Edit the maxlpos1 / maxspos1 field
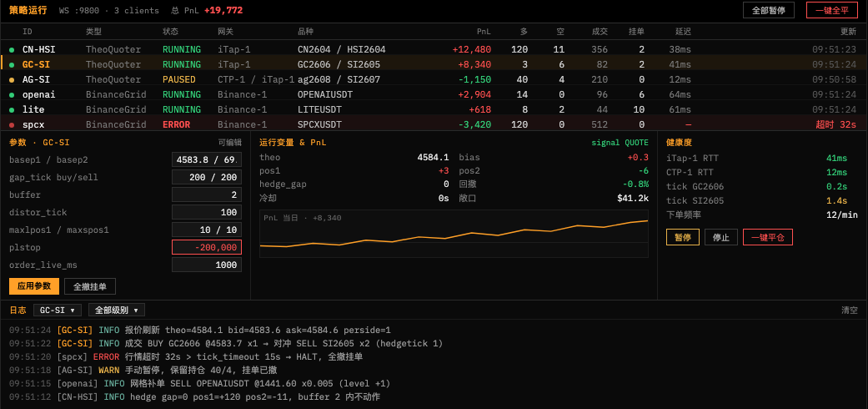 tap(207, 230)
